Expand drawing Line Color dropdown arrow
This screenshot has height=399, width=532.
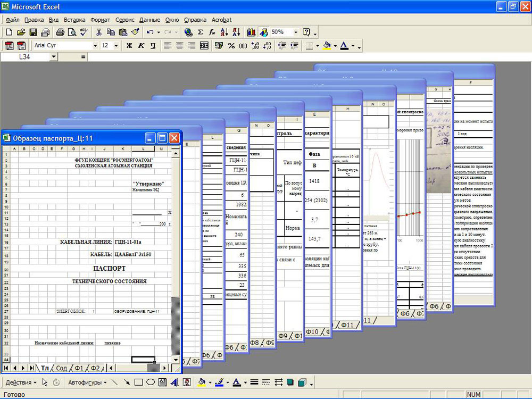pos(228,383)
